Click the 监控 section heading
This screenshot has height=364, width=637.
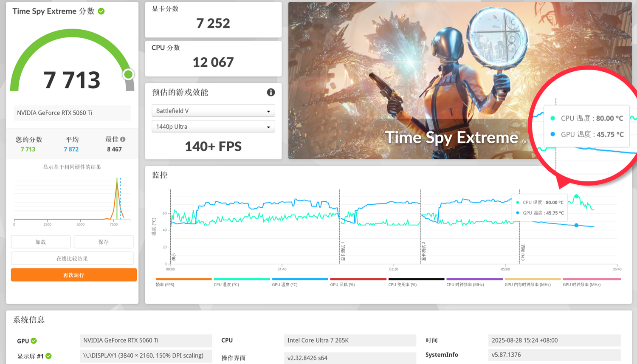pos(160,175)
